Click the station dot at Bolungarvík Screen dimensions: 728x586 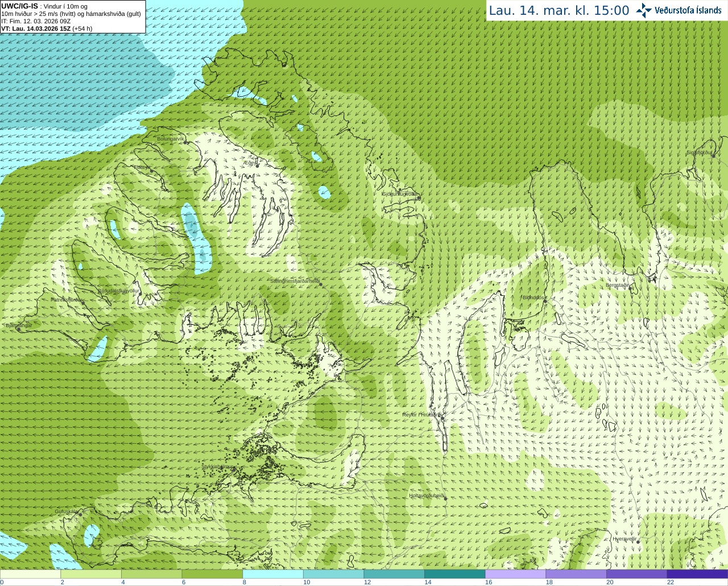(186, 142)
